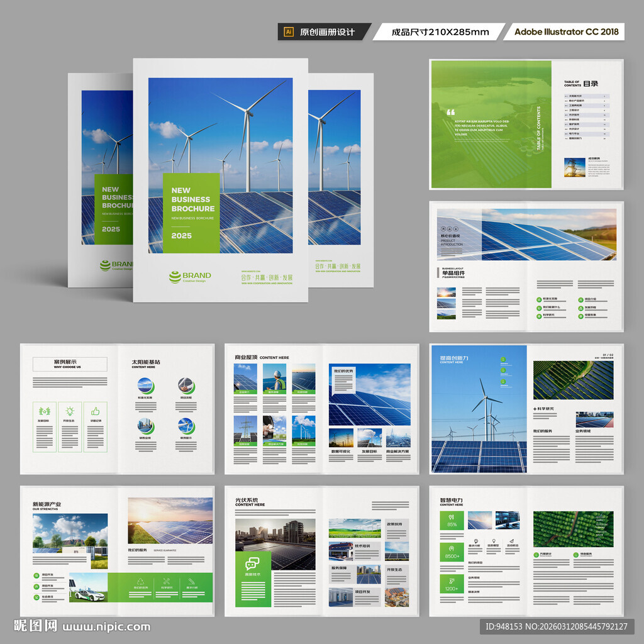Click the crossed tools icon in green band
644x644 pixels.
coord(166,582)
